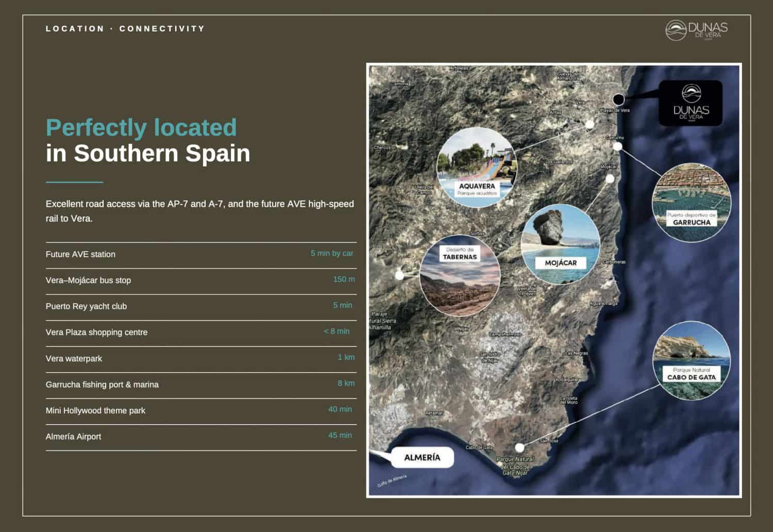
Task: Select the 'Vera Plaza shopping centre' row
Action: point(201,334)
